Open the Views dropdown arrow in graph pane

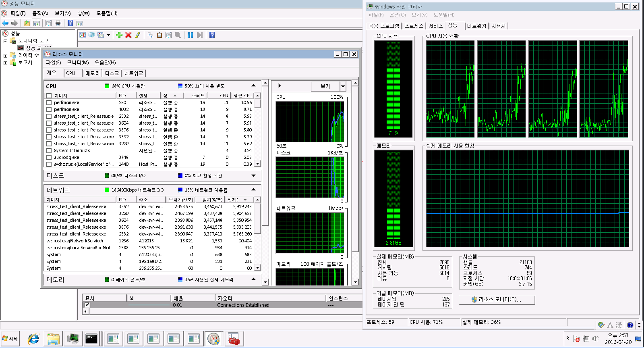coord(343,86)
